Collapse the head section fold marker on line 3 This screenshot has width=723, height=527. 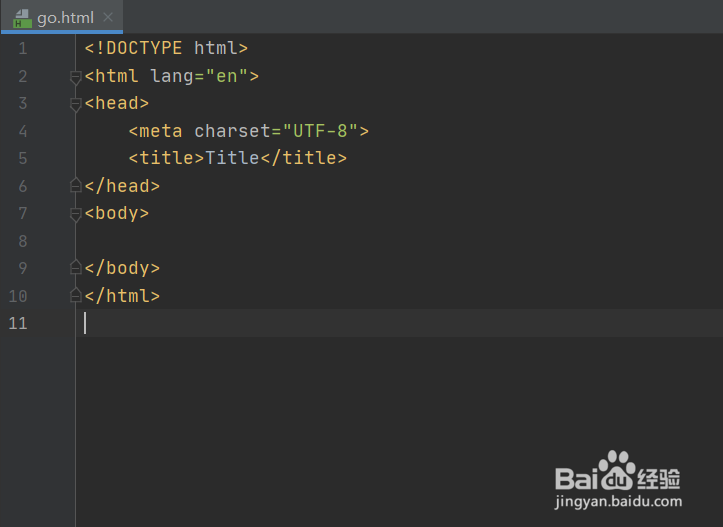tap(75, 103)
